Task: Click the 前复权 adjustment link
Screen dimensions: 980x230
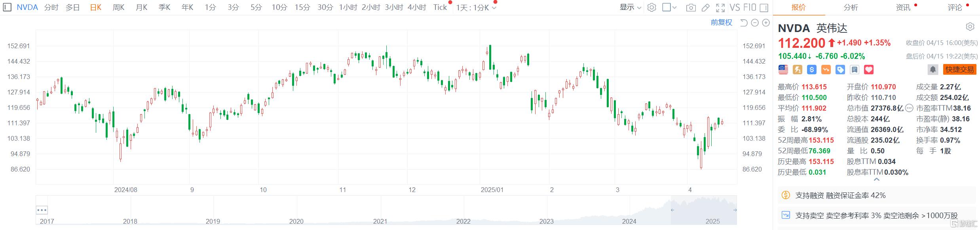Action: (721, 23)
